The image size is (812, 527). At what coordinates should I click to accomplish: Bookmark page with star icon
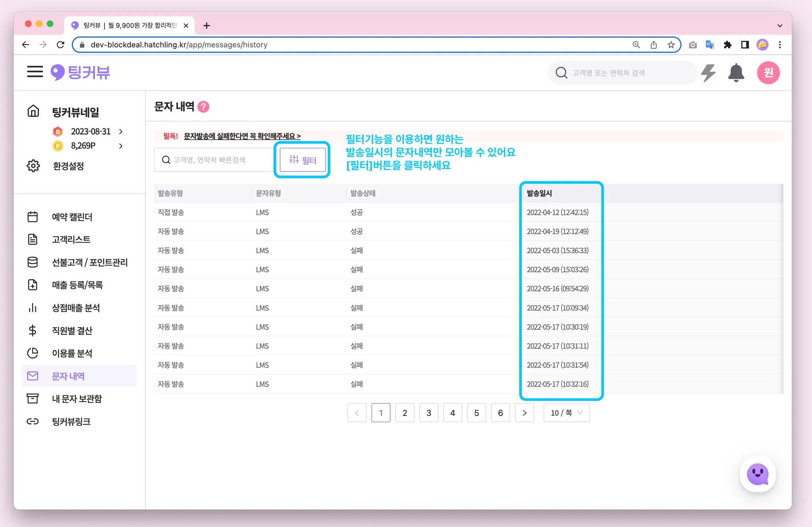(x=671, y=45)
